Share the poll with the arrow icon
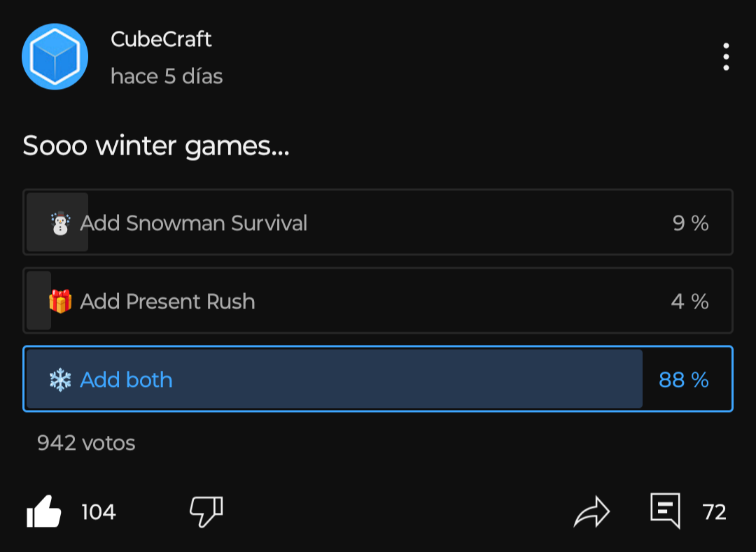This screenshot has height=552, width=756. pos(591,511)
